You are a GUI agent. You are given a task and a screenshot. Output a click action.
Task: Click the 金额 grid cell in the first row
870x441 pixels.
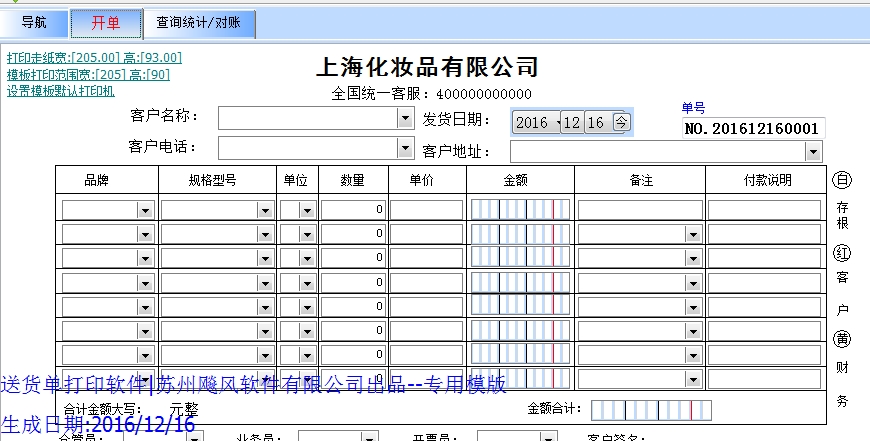pyautogui.click(x=520, y=210)
